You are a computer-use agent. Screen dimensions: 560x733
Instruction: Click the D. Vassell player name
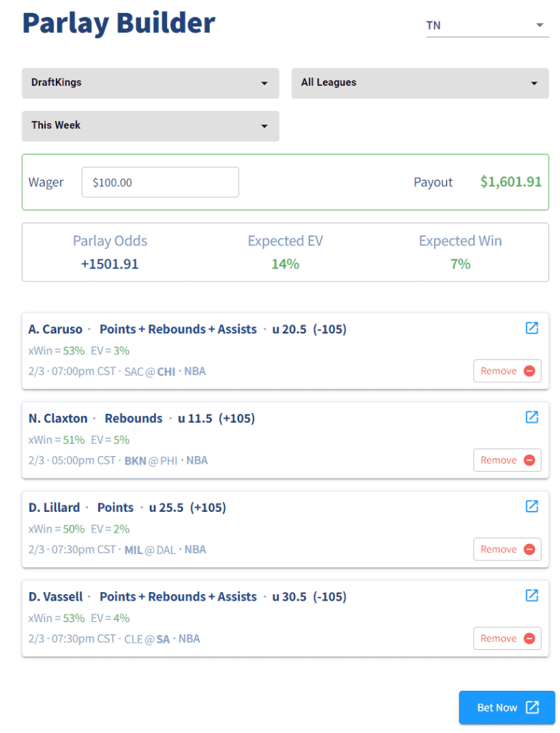click(x=56, y=596)
